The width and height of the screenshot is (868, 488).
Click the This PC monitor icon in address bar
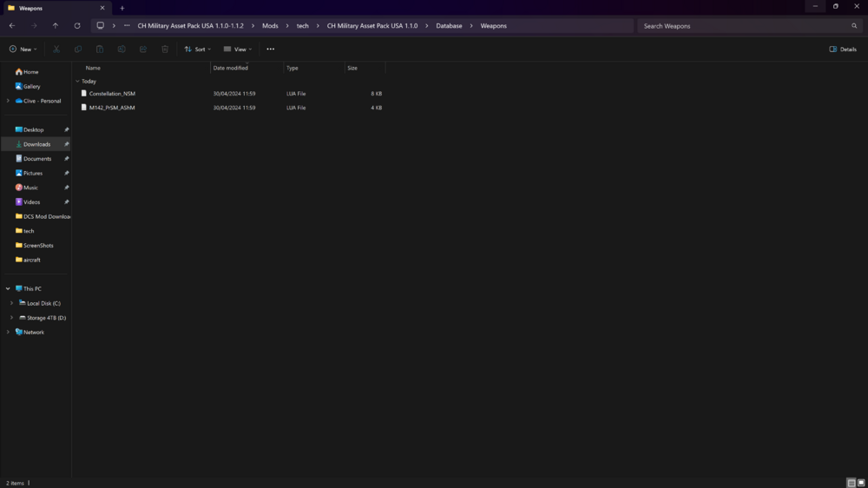click(100, 25)
